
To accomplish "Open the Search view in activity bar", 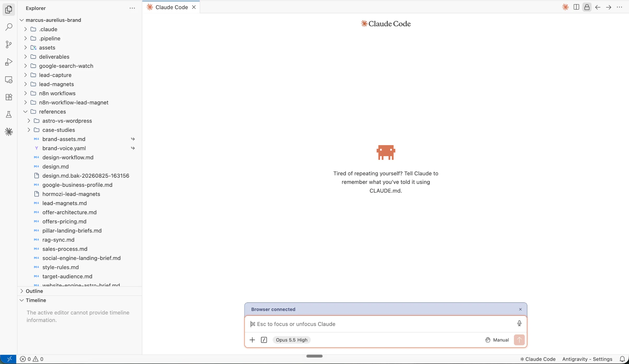I will point(9,27).
